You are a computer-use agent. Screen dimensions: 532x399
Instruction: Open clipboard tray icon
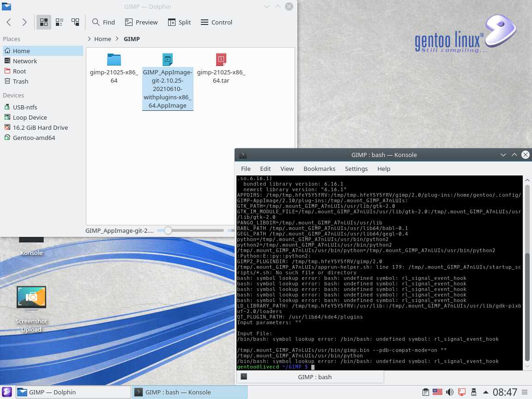pyautogui.click(x=425, y=392)
